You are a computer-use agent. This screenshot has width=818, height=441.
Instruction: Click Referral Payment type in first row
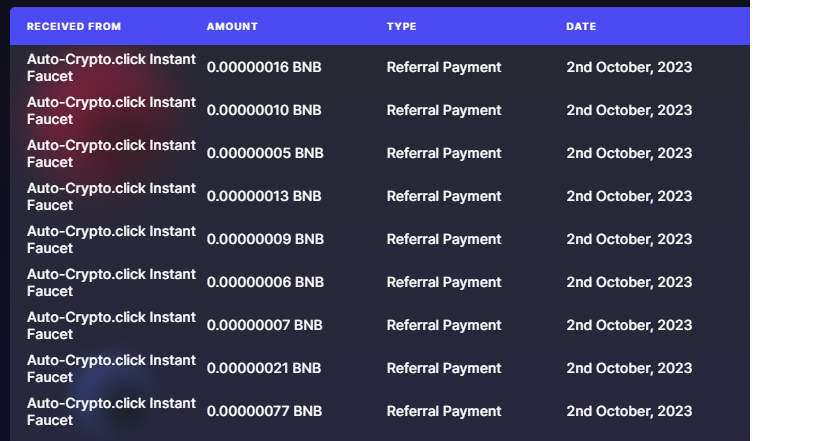tap(444, 67)
